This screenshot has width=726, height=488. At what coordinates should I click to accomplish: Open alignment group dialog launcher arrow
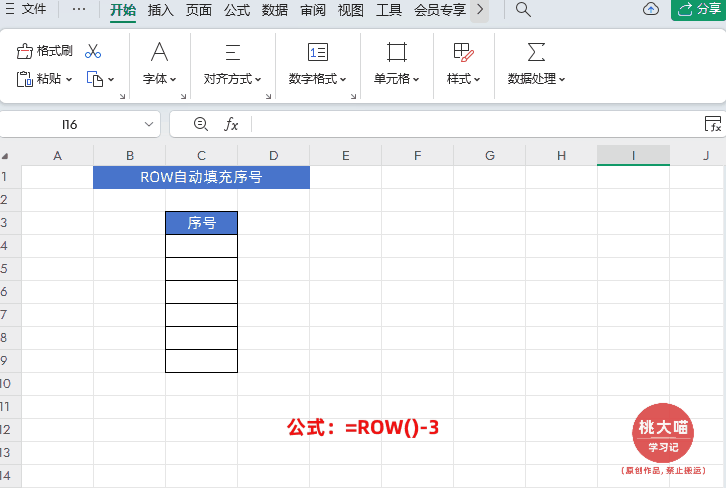click(268, 96)
